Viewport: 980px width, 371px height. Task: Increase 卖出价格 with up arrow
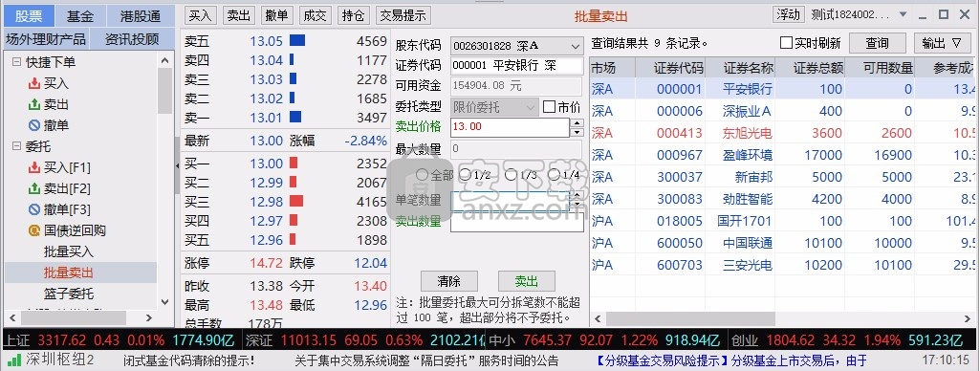tap(577, 122)
